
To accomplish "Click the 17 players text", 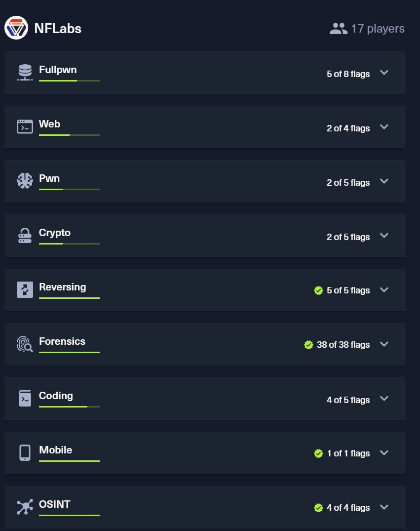I will (378, 29).
